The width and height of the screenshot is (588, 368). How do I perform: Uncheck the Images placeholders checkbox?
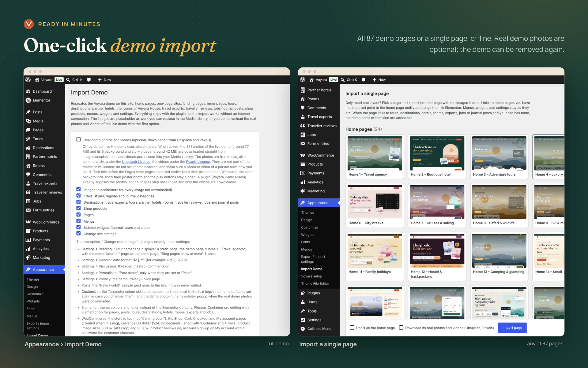(x=78, y=190)
